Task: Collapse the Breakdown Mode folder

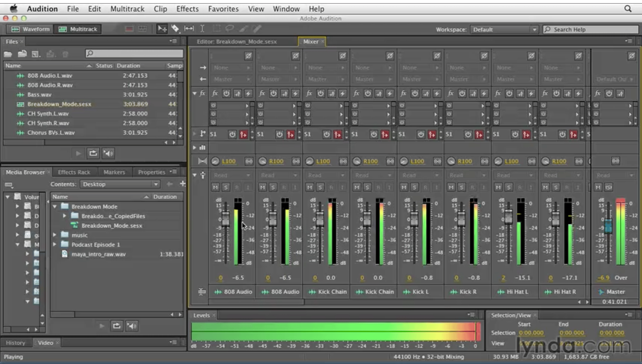Action: coord(55,207)
